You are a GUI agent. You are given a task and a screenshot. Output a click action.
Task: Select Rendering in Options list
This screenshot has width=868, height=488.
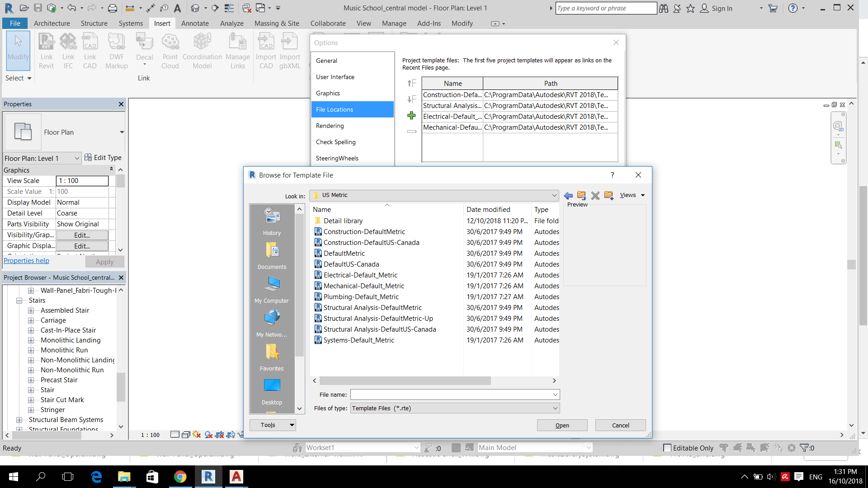point(330,126)
